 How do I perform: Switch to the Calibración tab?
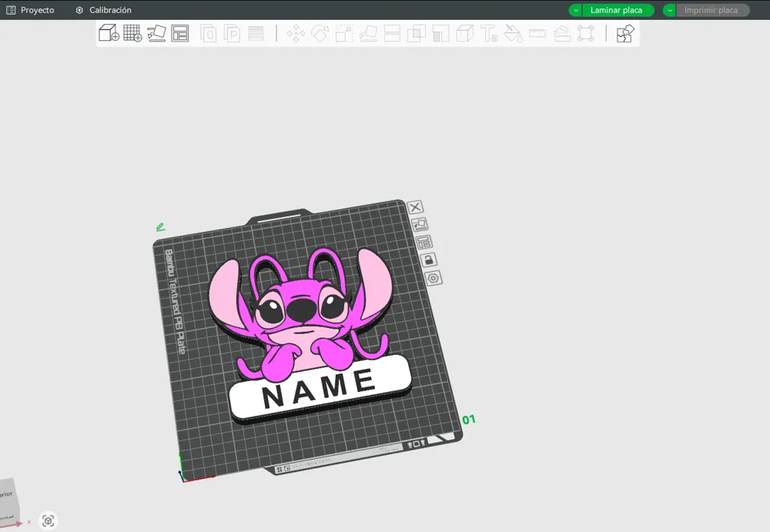[x=104, y=10]
